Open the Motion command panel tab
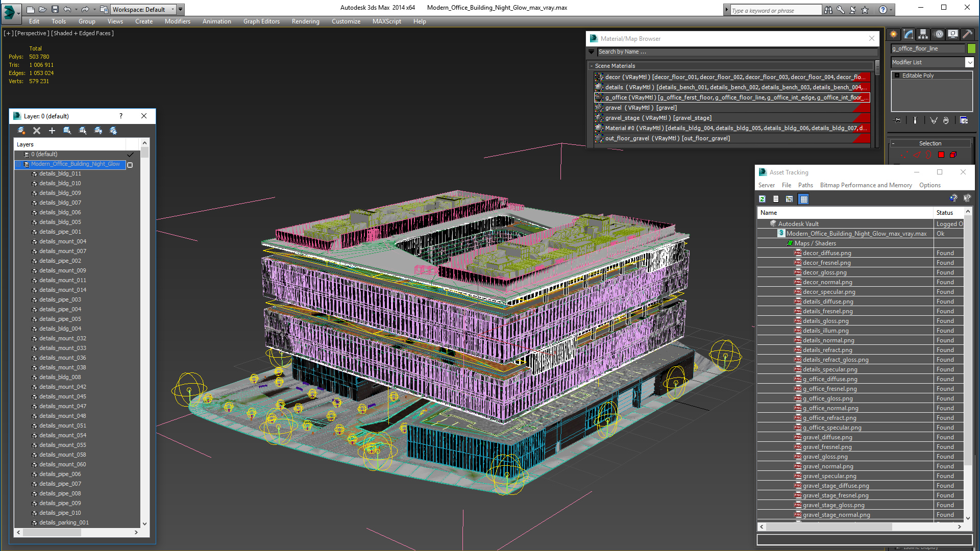Image resolution: width=980 pixels, height=551 pixels. (938, 34)
